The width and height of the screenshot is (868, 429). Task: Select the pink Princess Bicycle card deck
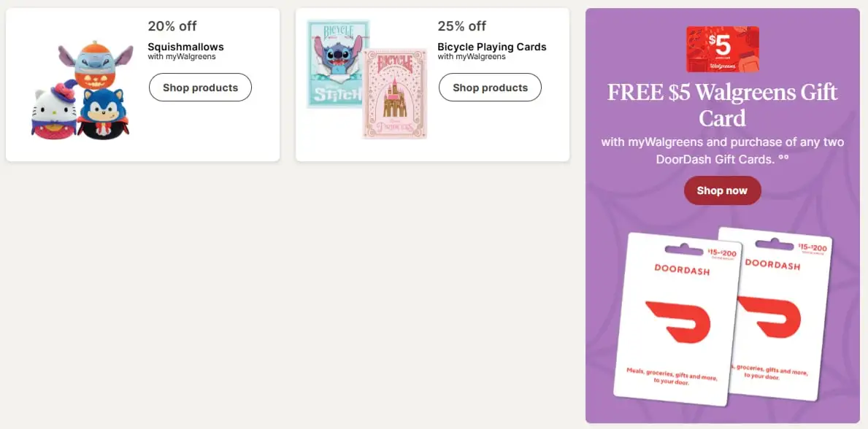pos(396,95)
